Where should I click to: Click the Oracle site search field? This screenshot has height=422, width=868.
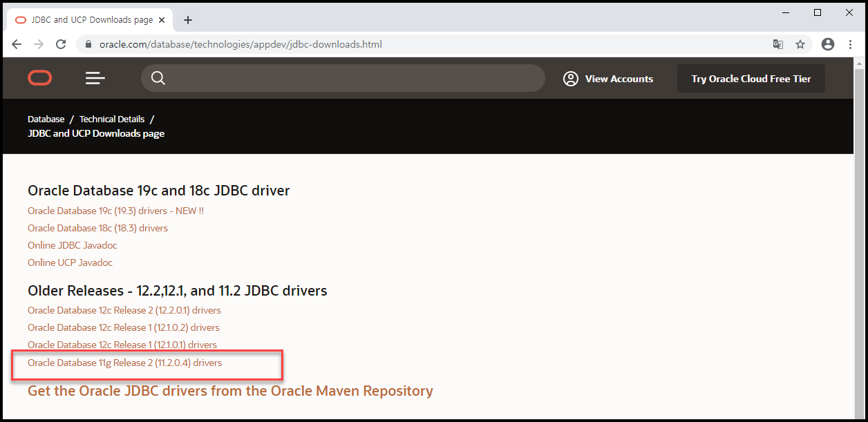point(343,78)
